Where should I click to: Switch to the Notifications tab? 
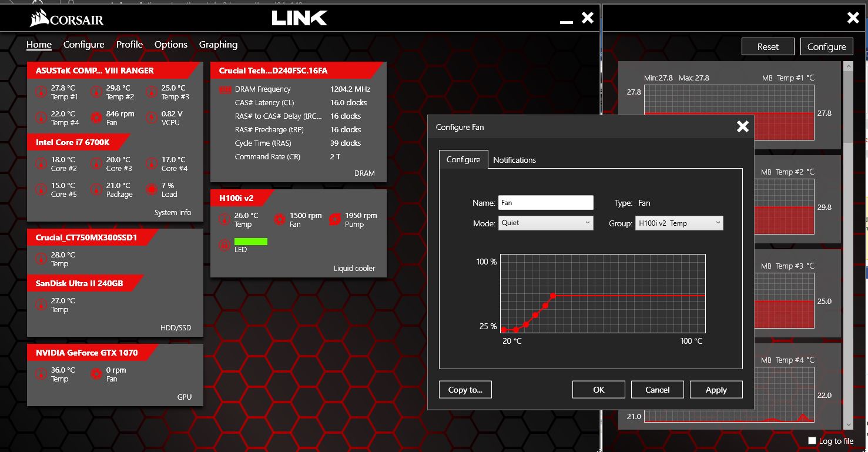pyautogui.click(x=514, y=160)
